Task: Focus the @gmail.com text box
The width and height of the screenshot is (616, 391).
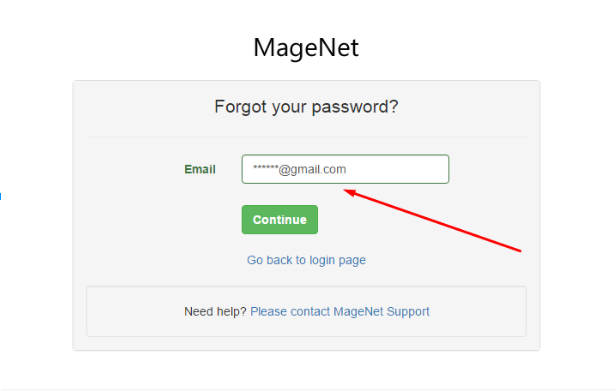Action: point(345,169)
